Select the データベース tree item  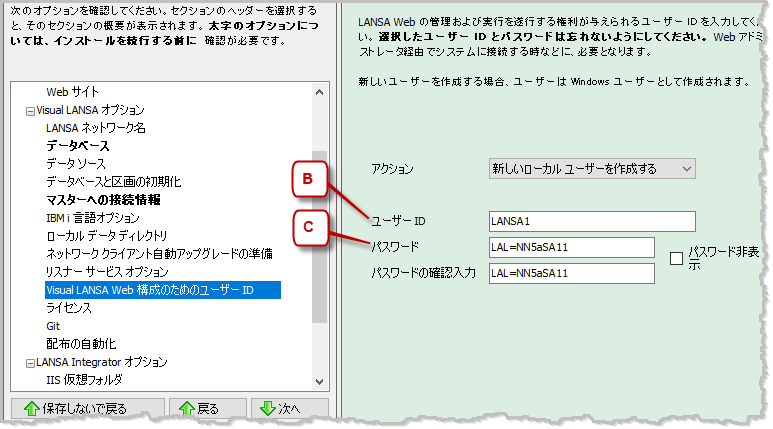[x=77, y=146]
